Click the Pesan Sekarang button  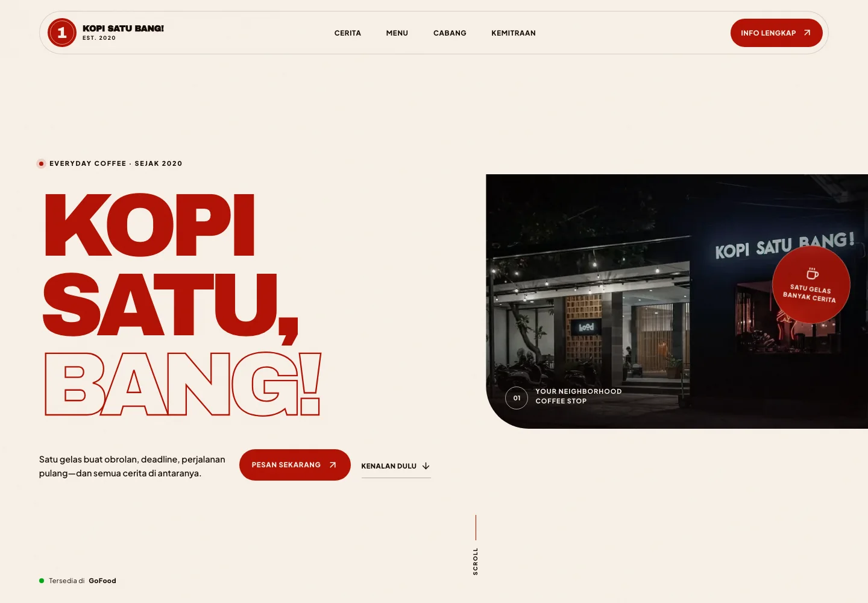click(x=295, y=465)
